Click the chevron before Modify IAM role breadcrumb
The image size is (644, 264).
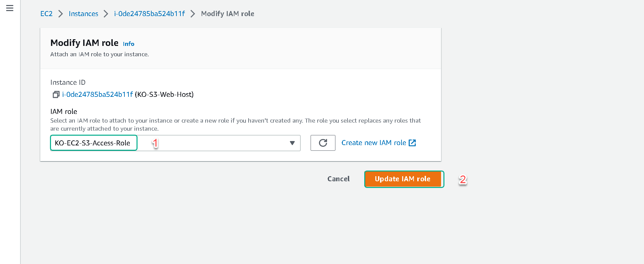click(193, 14)
